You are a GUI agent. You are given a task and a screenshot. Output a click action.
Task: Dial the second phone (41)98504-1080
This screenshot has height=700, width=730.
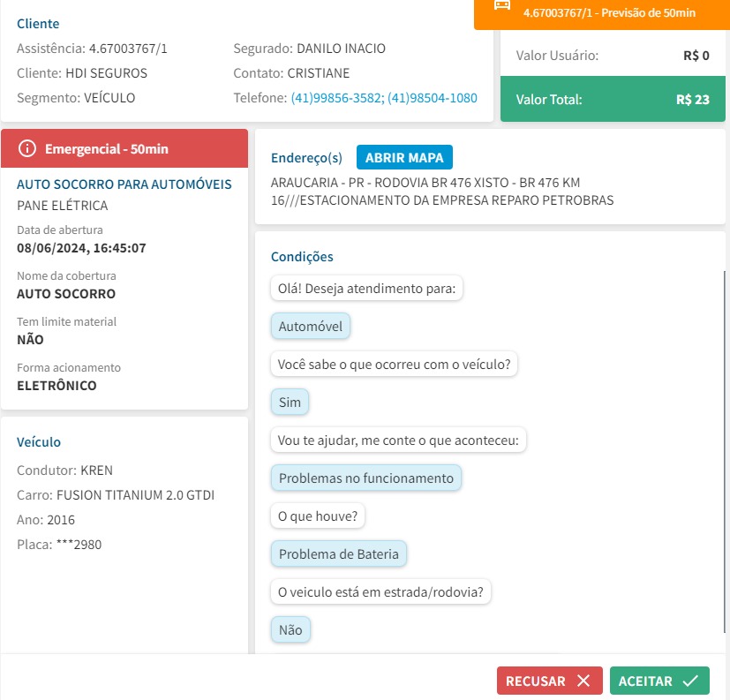[433, 98]
